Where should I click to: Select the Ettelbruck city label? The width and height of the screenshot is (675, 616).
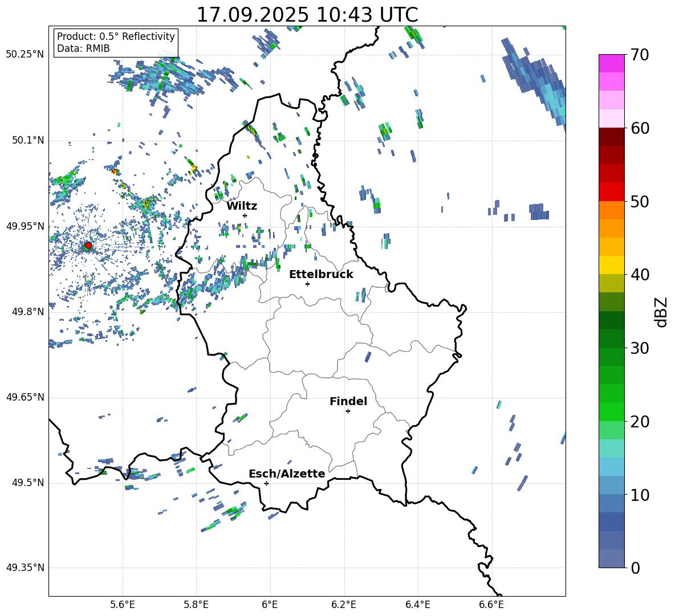(321, 275)
